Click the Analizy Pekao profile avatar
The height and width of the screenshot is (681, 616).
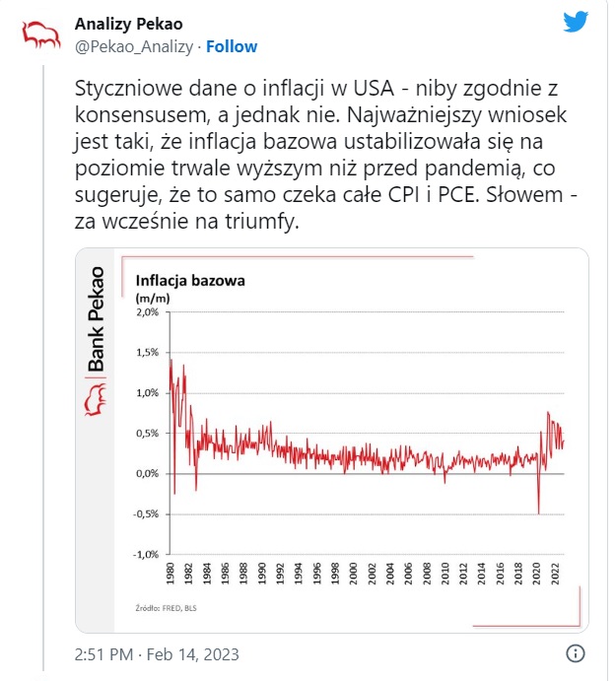click(41, 34)
